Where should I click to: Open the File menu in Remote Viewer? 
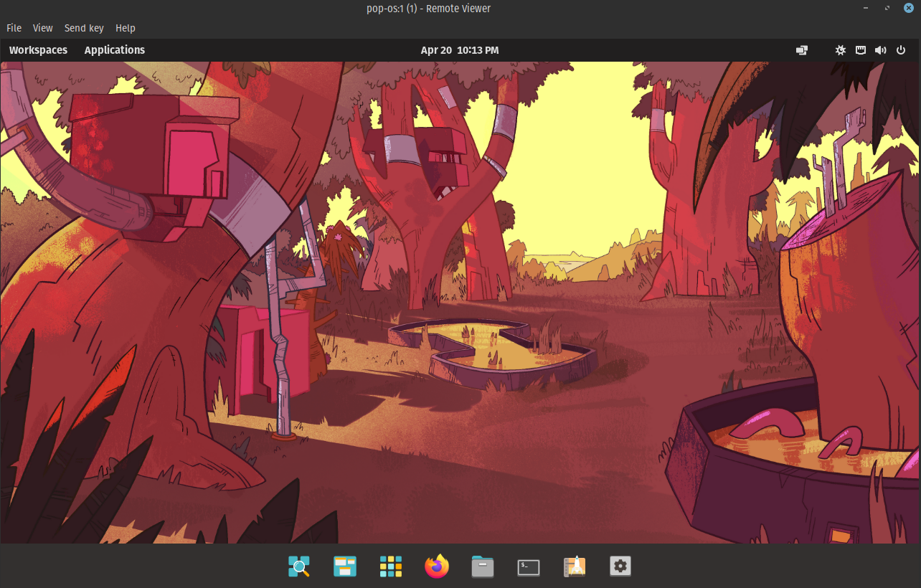pos(14,28)
